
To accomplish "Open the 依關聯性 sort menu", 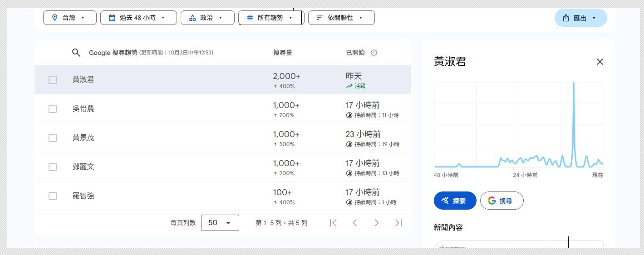I will point(341,18).
